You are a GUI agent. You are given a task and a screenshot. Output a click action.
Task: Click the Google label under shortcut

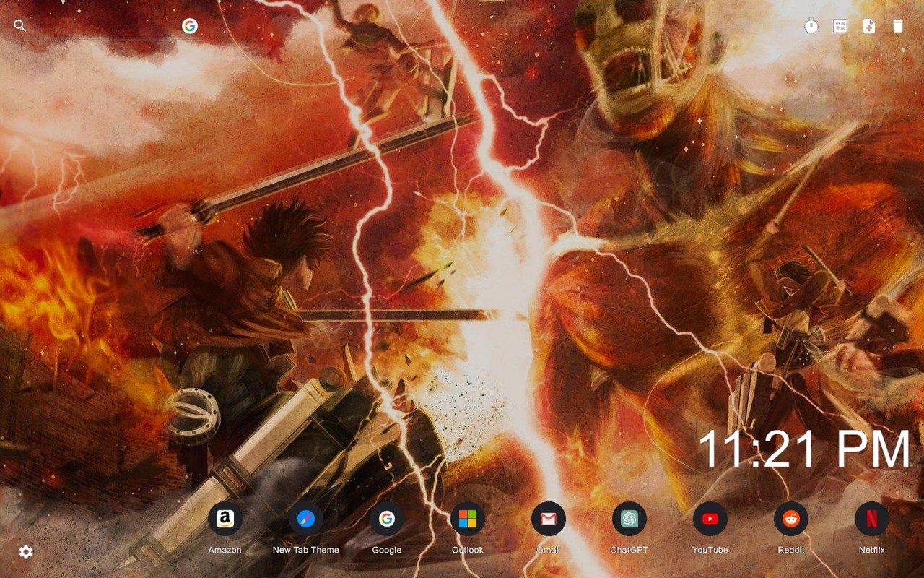387,550
